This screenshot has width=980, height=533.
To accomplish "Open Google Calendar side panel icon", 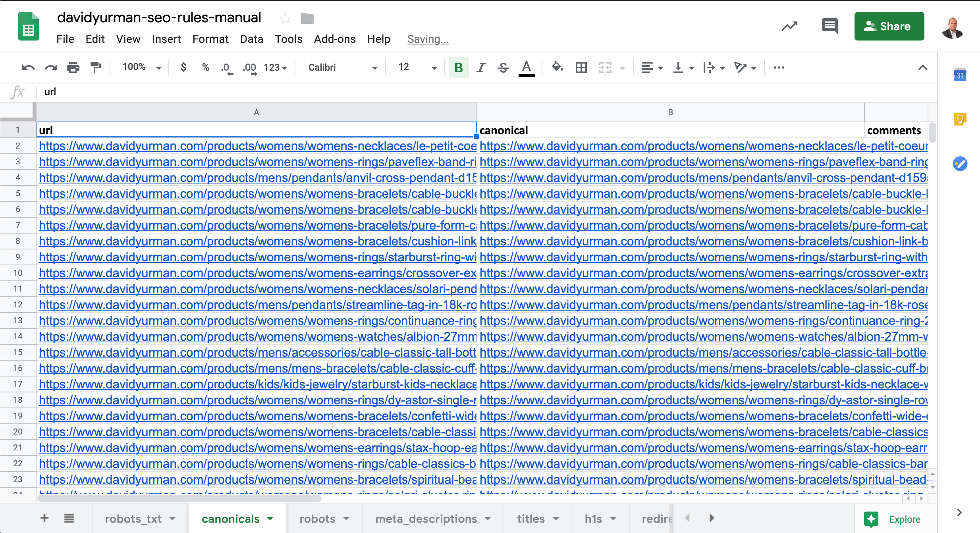I will click(x=960, y=75).
